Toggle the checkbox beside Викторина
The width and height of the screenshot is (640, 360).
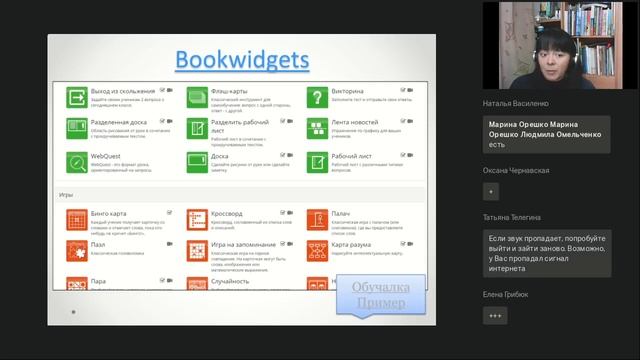pos(403,90)
